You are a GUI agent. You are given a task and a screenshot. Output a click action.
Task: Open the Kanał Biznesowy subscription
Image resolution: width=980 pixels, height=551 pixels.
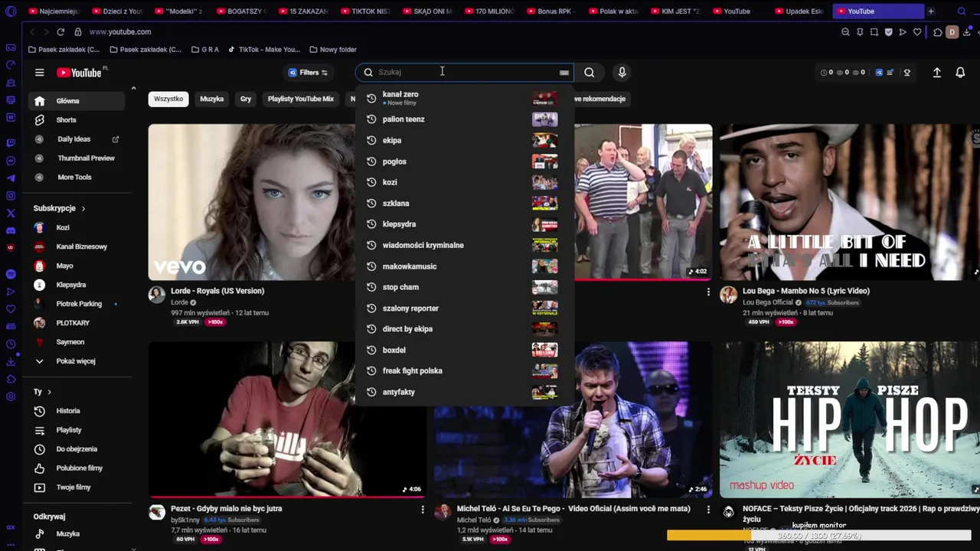pyautogui.click(x=77, y=246)
